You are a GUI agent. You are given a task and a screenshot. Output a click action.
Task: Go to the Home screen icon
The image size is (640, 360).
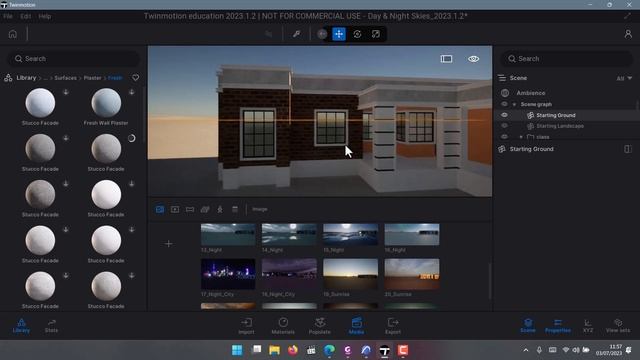[13, 34]
